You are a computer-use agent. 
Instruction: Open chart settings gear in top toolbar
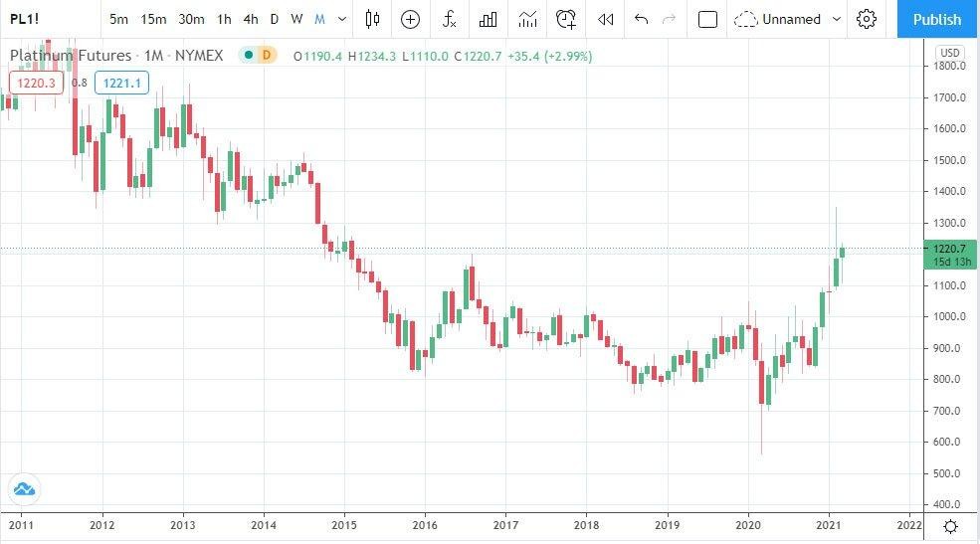coord(867,19)
